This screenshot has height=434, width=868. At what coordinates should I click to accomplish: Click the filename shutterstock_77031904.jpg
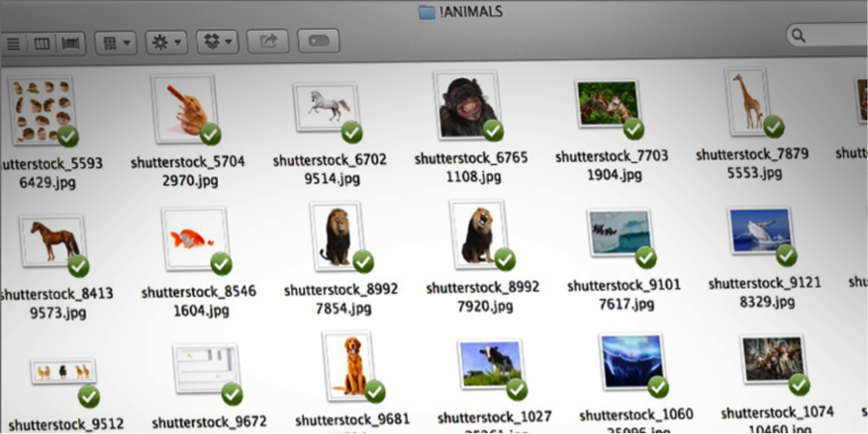point(611,166)
